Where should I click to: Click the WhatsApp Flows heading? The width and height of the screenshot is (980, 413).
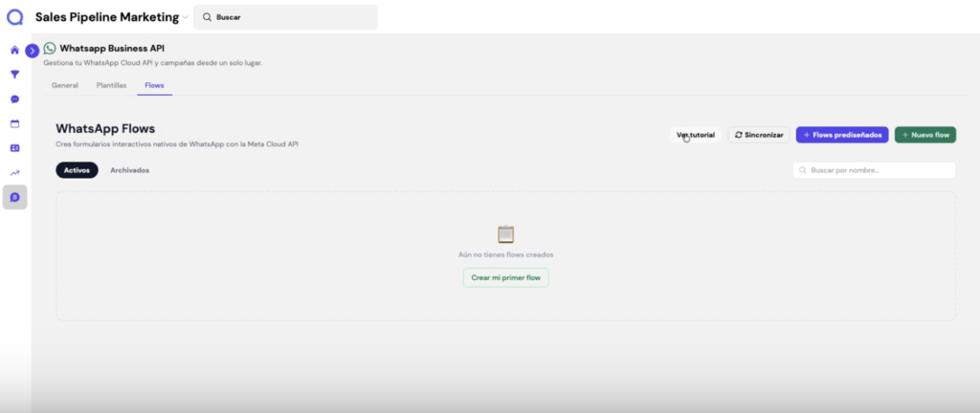pyautogui.click(x=105, y=129)
